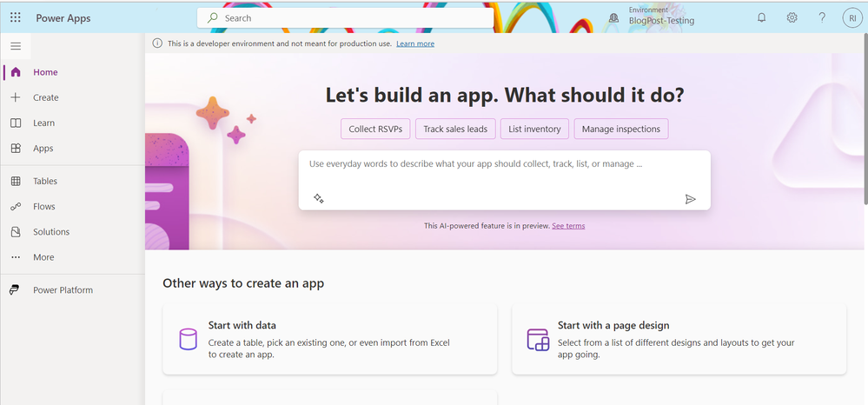
Task: Collapse the left navigation hamburger menu
Action: click(x=16, y=46)
